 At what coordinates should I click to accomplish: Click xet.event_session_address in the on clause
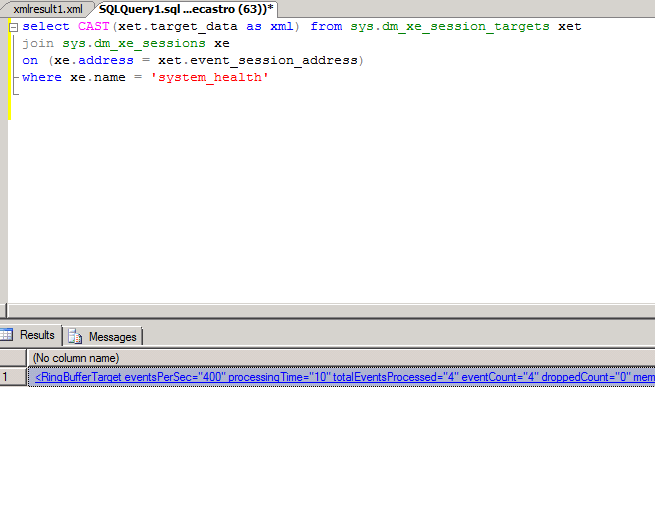pyautogui.click(x=258, y=61)
